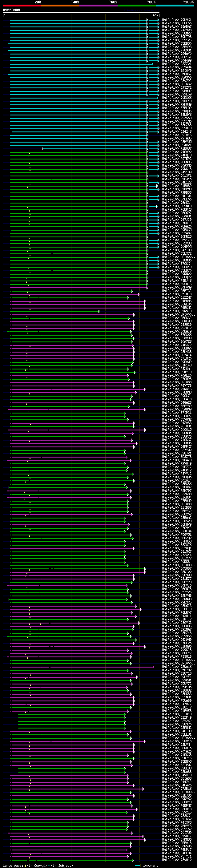Select hit label UniRef100_Q9XE59
The height and width of the screenshot is (868, 197).
coord(176,94)
